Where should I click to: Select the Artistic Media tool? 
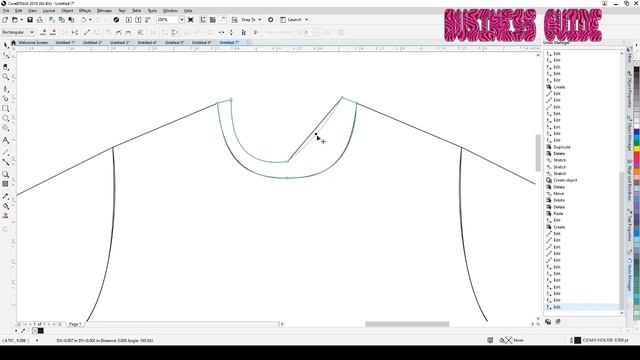pyautogui.click(x=6, y=98)
